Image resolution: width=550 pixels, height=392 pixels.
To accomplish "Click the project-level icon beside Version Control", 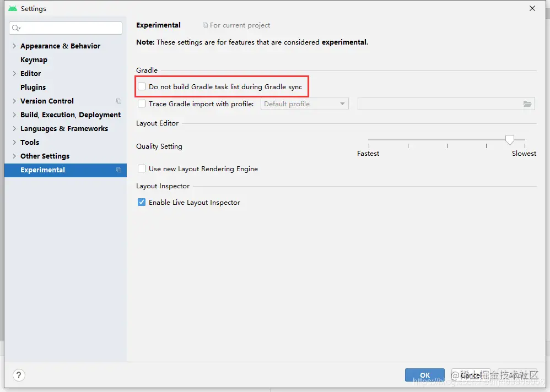I will pos(118,101).
